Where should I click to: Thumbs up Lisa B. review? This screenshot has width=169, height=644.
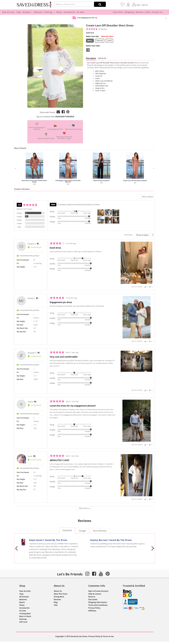click(145, 499)
